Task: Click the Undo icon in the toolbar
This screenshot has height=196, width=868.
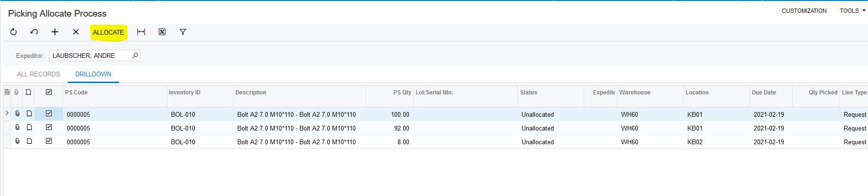Action: (34, 32)
